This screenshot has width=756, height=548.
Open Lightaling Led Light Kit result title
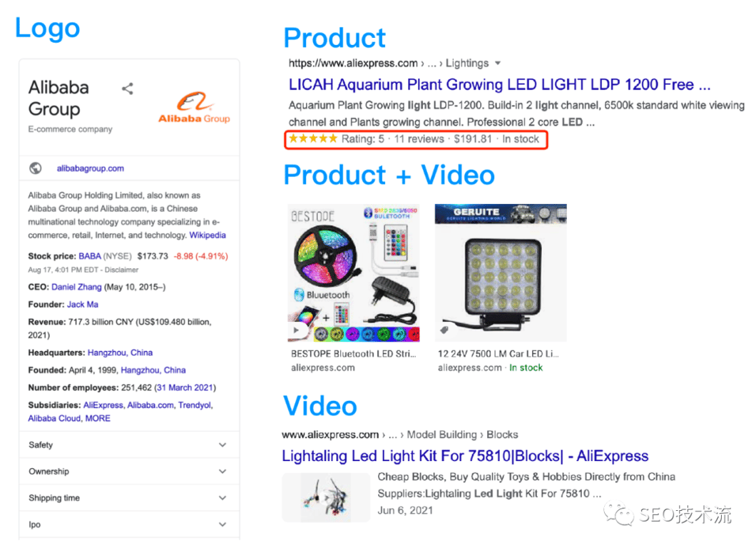(x=465, y=456)
